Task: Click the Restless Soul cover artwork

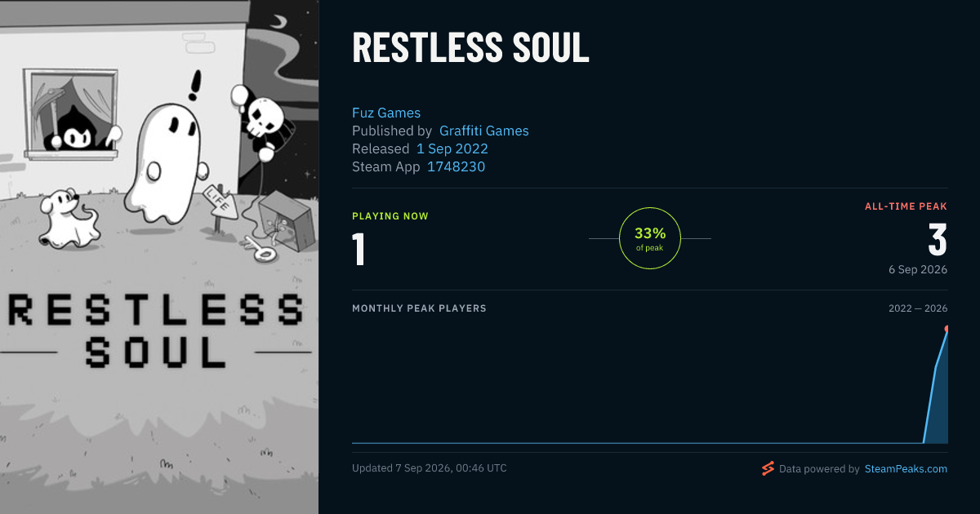Action: pyautogui.click(x=159, y=257)
